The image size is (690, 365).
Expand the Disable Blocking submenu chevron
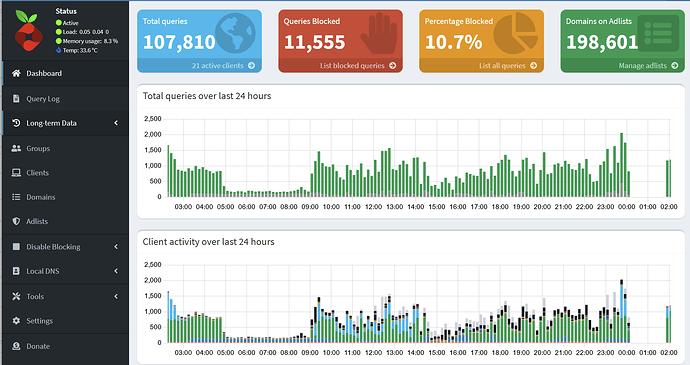tap(116, 247)
